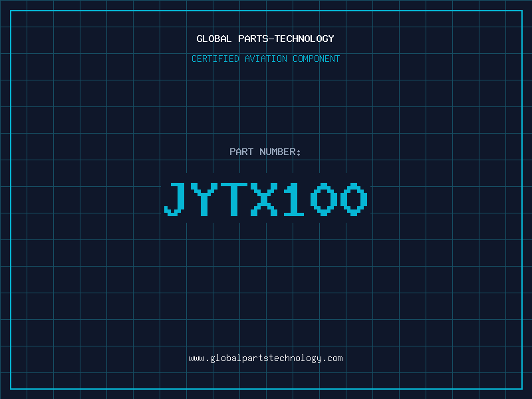The image size is (532, 399).
Task: Click the PART NUMBER: label
Action: 265,152
